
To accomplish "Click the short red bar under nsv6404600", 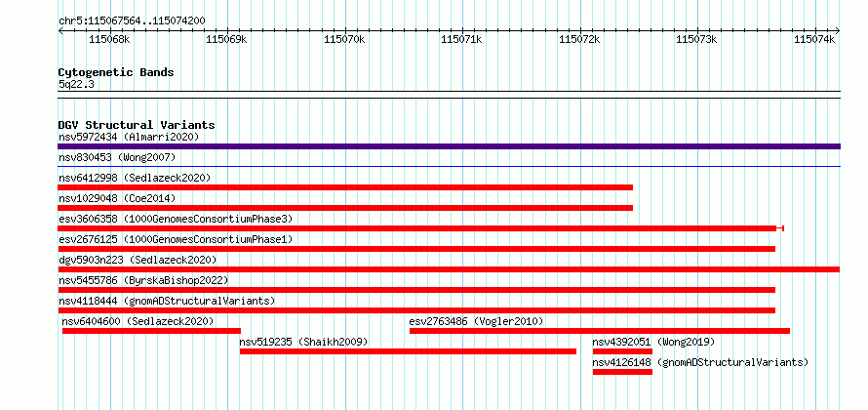I will [152, 331].
